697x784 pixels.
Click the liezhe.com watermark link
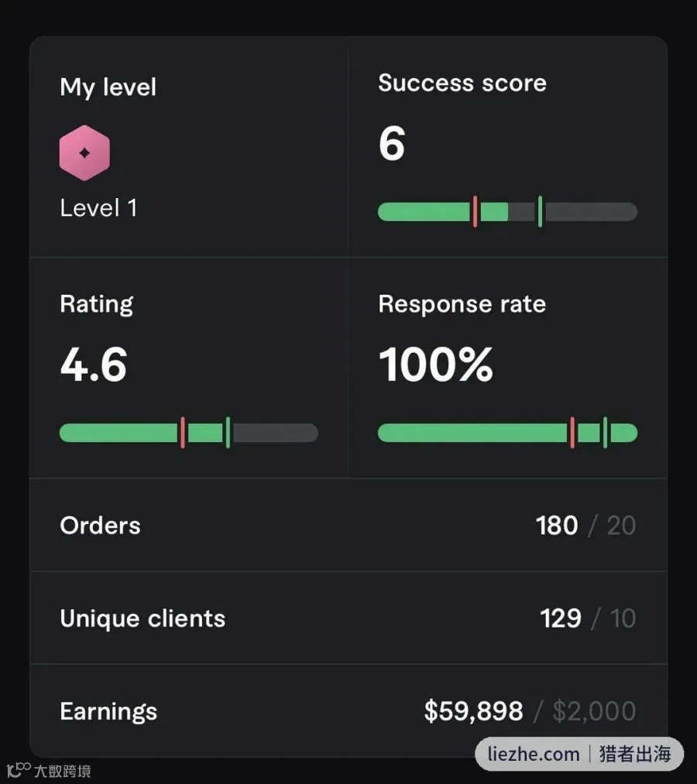click(x=534, y=754)
